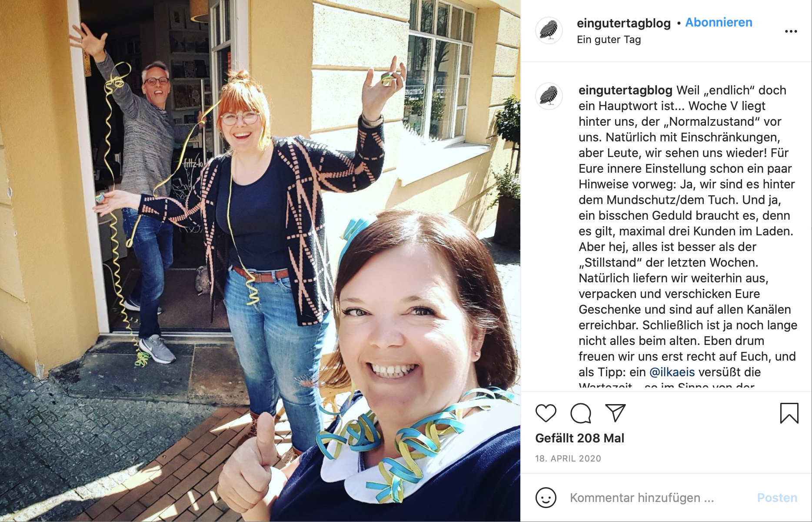This screenshot has width=812, height=522.
Task: Share the post with the paper plane icon
Action: tap(616, 413)
